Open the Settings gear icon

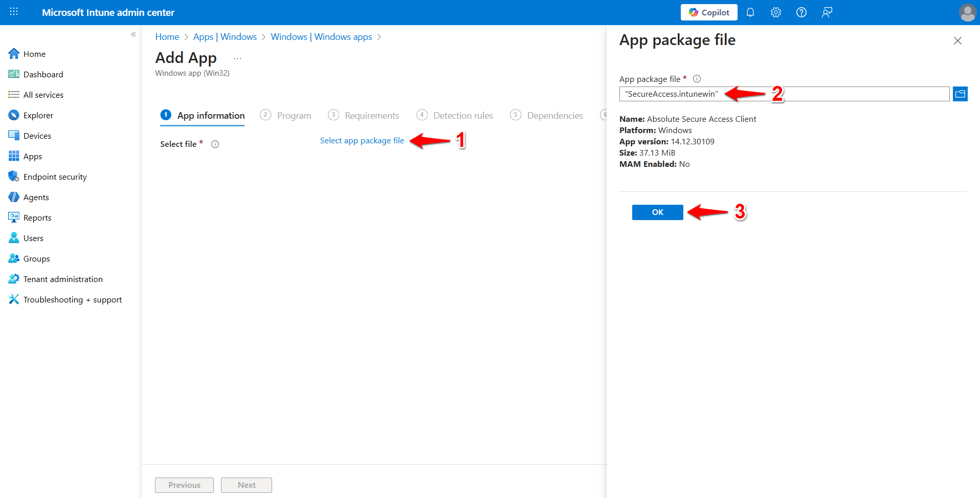click(776, 12)
